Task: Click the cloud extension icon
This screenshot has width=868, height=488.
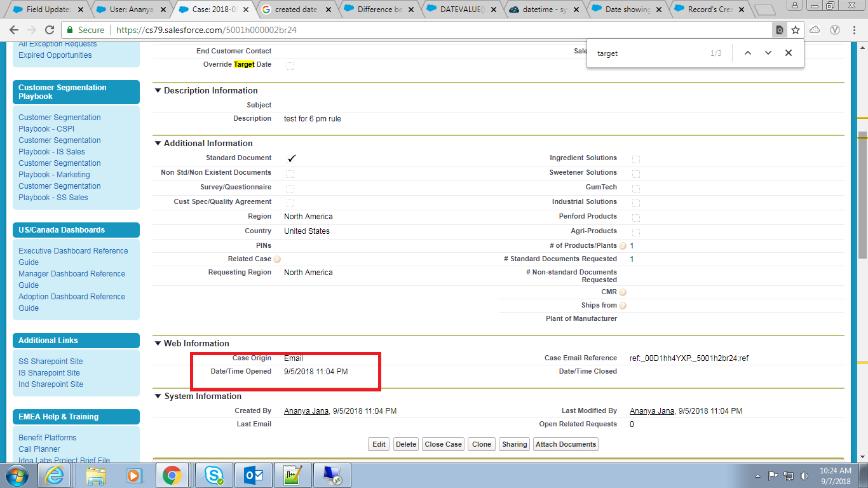Action: (x=815, y=30)
